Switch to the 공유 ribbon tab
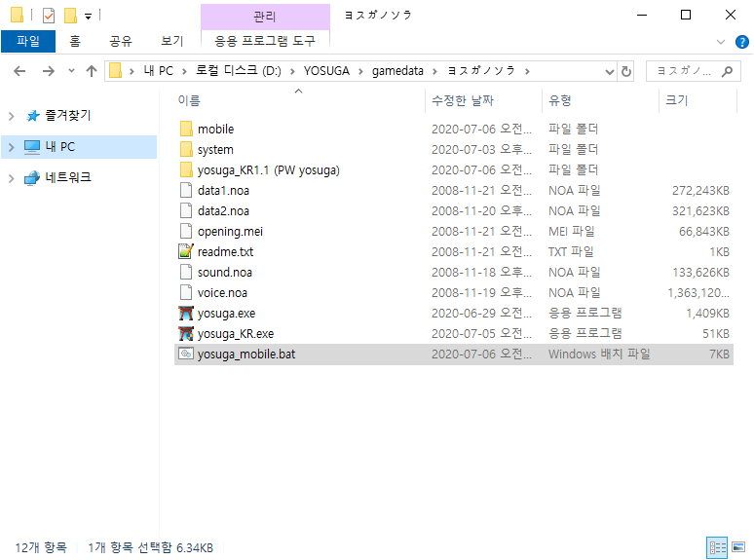The height and width of the screenshot is (560, 754). pos(120,41)
